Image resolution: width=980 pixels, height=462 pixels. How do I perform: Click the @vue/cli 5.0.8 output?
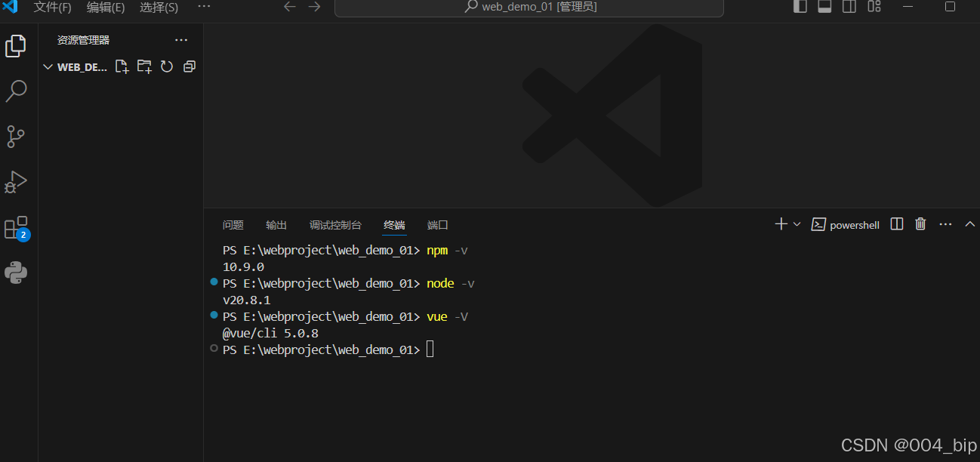point(270,333)
